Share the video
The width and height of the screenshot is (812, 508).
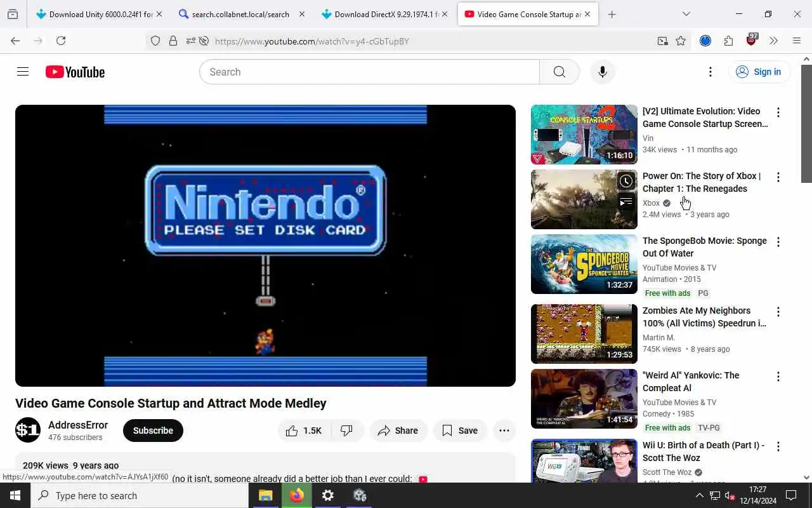(x=398, y=431)
